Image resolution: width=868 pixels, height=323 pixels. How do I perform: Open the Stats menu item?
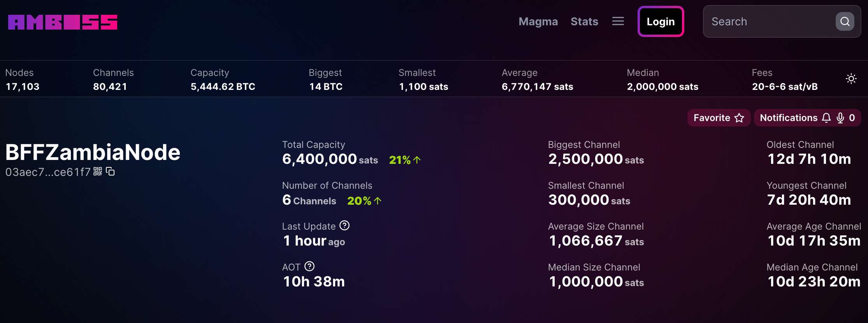click(584, 21)
